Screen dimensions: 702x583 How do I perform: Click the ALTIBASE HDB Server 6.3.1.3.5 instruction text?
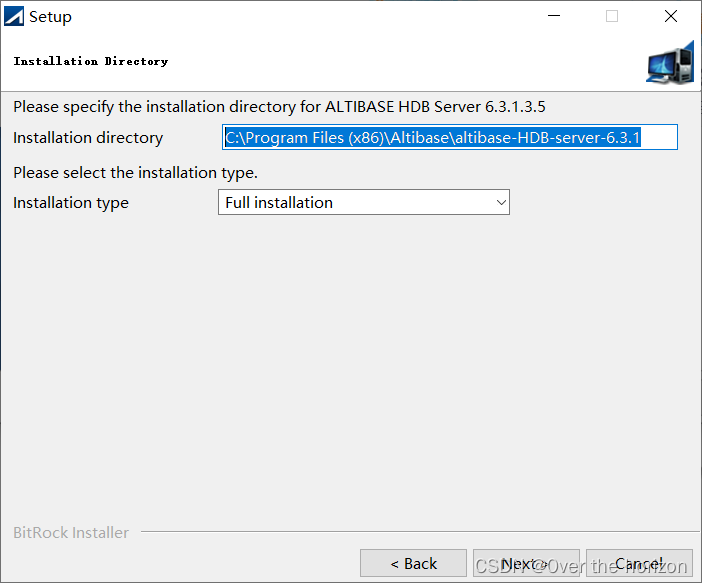(x=279, y=107)
